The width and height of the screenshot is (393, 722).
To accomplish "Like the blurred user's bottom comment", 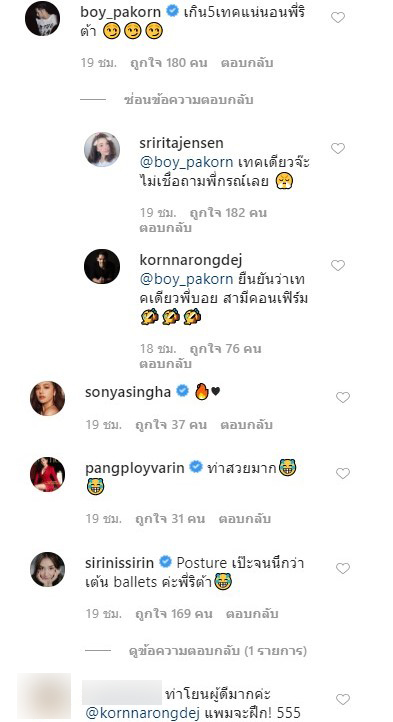I will [x=343, y=699].
